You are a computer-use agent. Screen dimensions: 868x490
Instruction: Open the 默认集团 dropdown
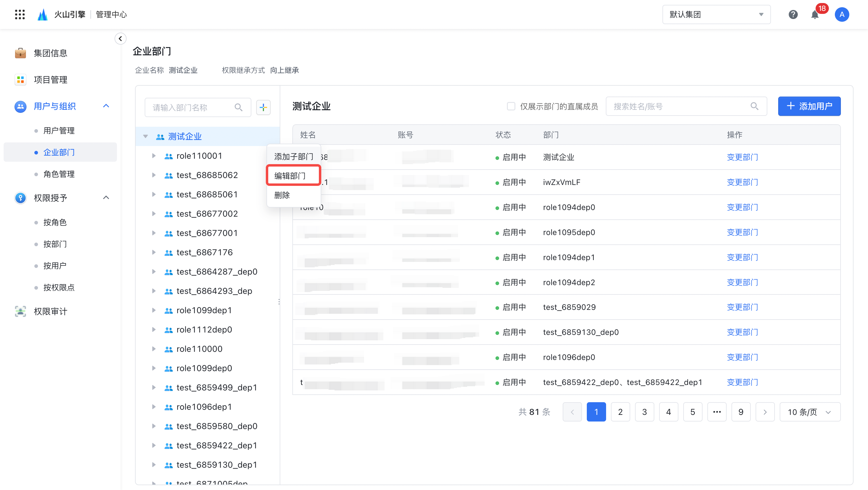[x=716, y=14]
